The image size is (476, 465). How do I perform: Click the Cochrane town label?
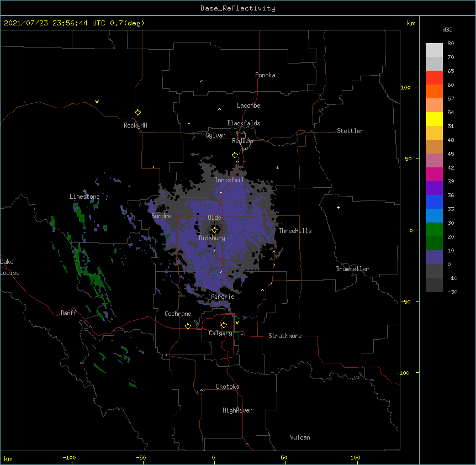pos(178,314)
